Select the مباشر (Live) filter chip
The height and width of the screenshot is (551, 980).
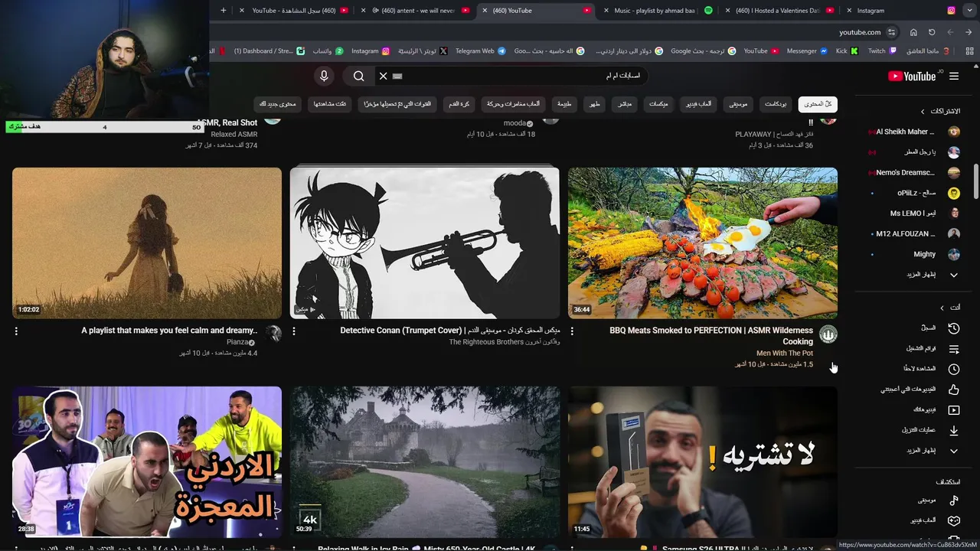(625, 104)
